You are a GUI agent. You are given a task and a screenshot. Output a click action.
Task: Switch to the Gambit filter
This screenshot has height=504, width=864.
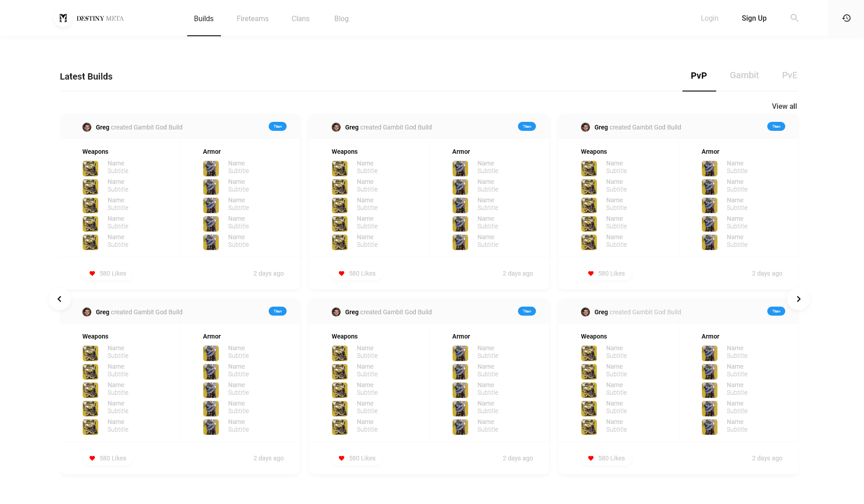click(744, 75)
